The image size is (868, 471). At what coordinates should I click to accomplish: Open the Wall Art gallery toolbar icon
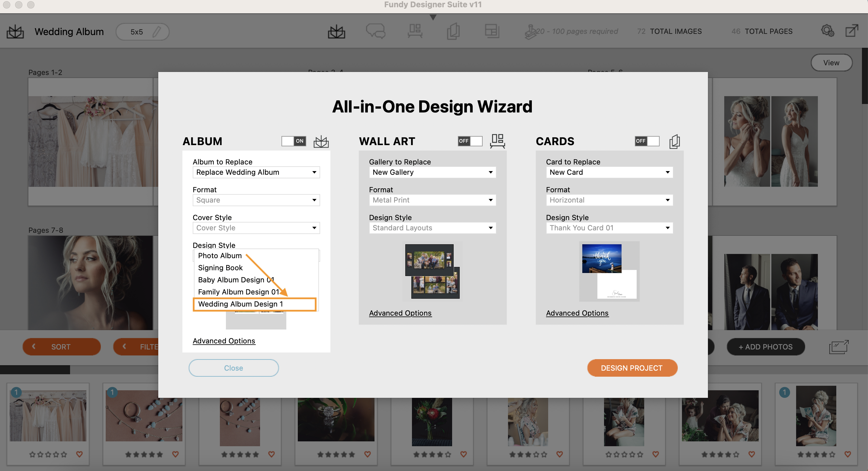click(x=415, y=31)
